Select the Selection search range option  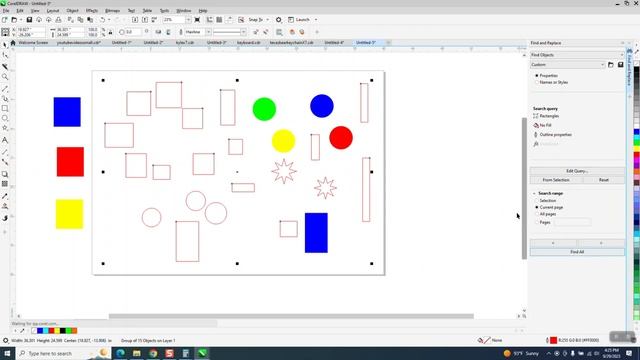point(537,200)
